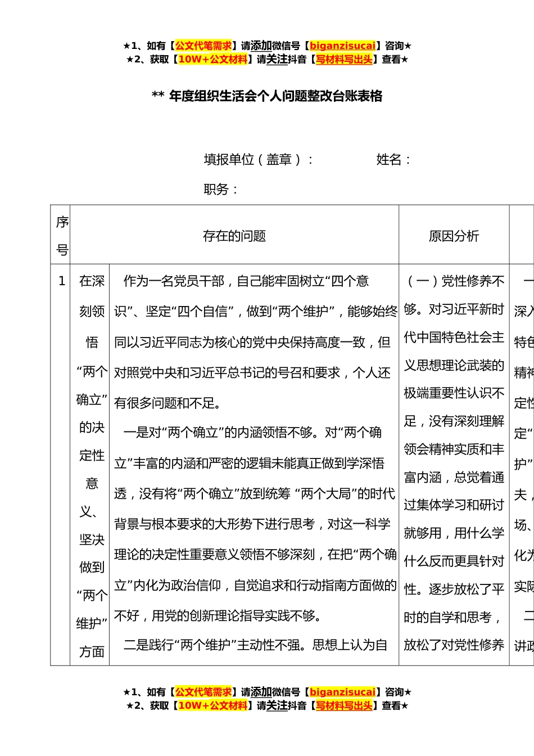Click the paragraph starting "二是践行“两个维护”"
The width and height of the screenshot is (534, 756).
pyautogui.click(x=255, y=645)
